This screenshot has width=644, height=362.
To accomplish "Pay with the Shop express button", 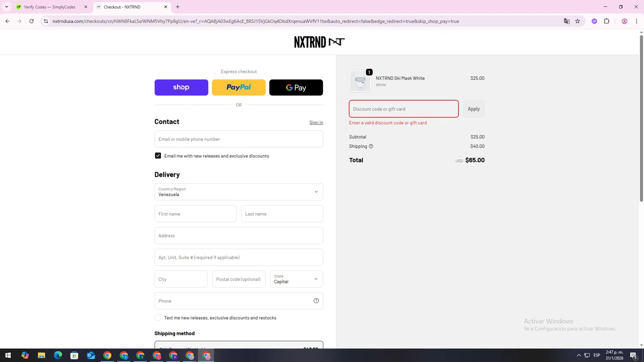I will pos(181,87).
